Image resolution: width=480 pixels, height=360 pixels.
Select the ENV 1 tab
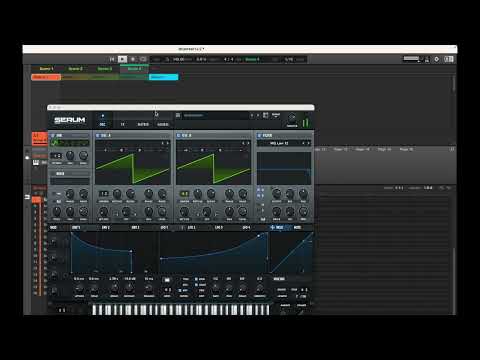point(76,228)
